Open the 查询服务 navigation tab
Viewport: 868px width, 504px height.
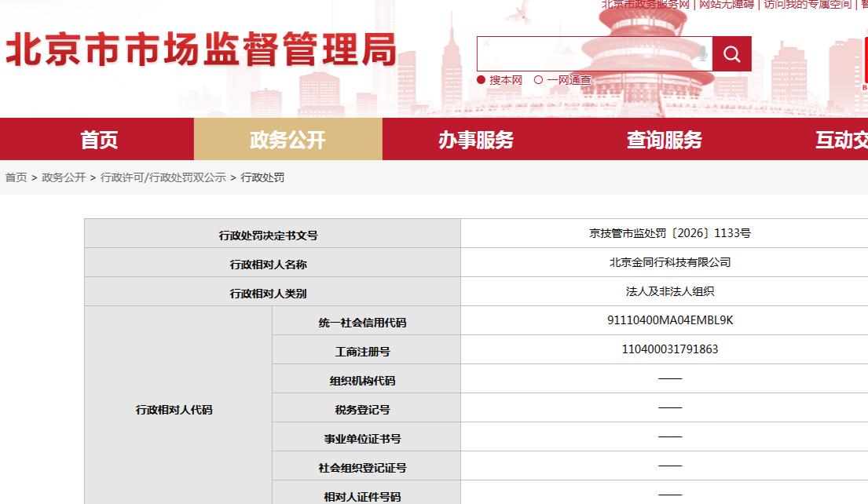coord(665,139)
